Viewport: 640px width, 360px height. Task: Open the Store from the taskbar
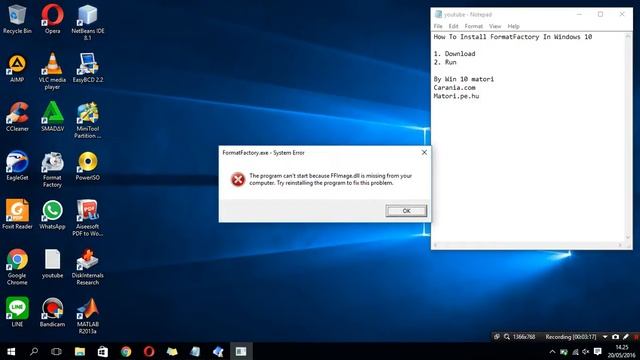point(103,351)
